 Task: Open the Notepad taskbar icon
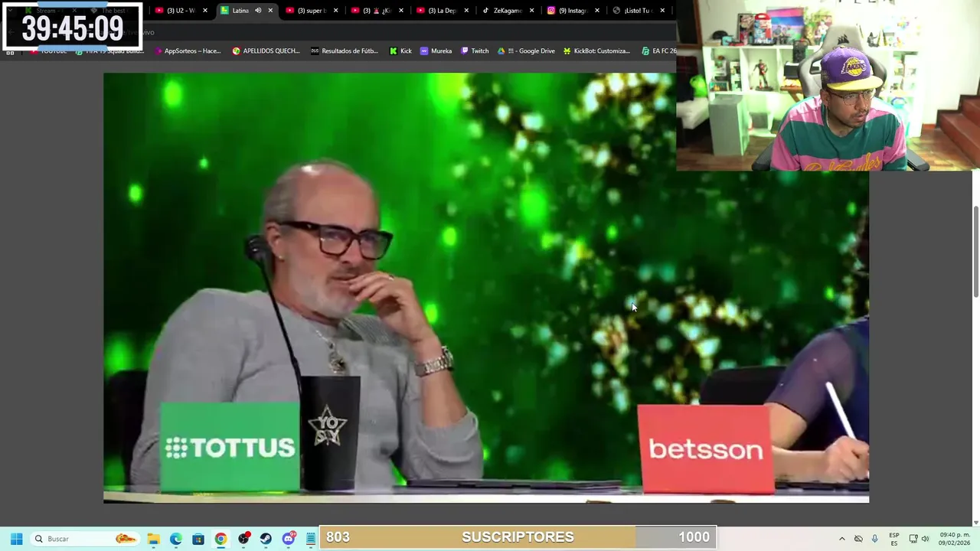(x=311, y=539)
